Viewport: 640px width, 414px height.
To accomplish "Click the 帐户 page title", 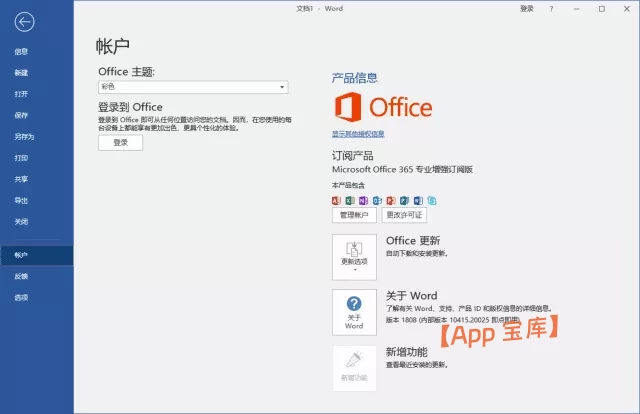I will 113,46.
